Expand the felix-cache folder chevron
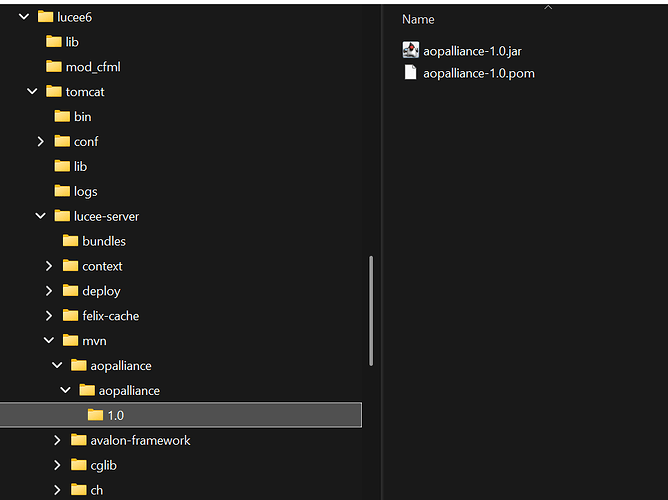Screen dimensions: 668x500 [49, 316]
